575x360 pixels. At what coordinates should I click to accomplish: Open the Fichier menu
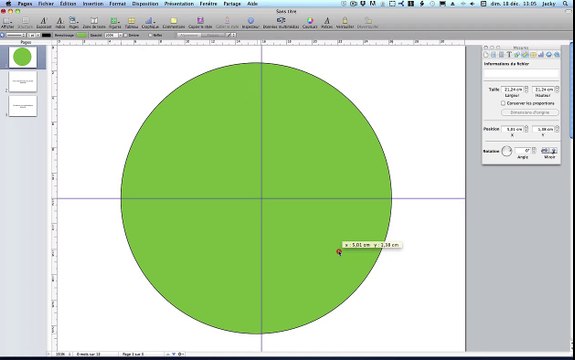coord(46,4)
